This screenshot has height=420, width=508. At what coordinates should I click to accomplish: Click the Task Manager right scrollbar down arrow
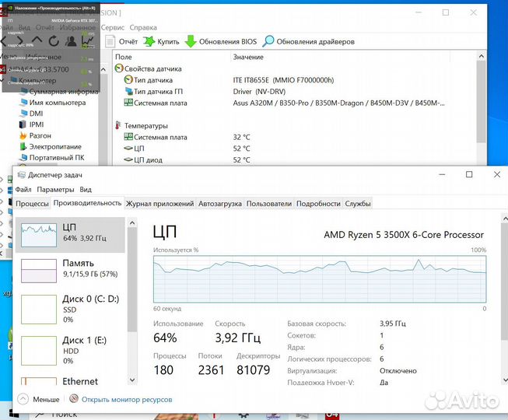click(505, 380)
